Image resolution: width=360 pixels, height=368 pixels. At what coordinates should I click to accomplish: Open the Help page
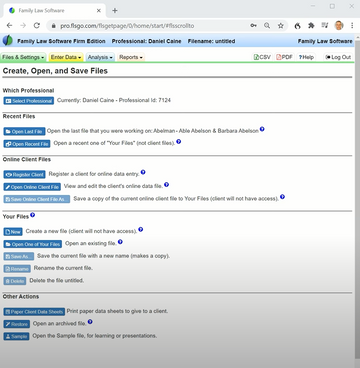click(306, 57)
